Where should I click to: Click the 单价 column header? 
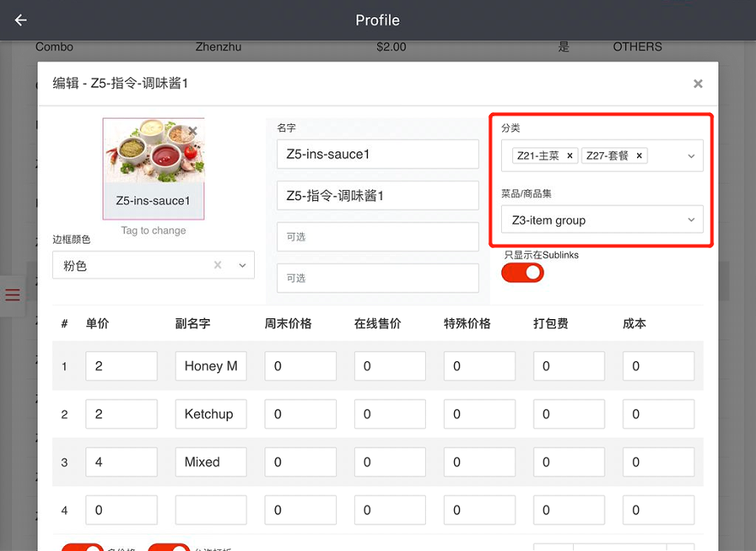tap(97, 323)
